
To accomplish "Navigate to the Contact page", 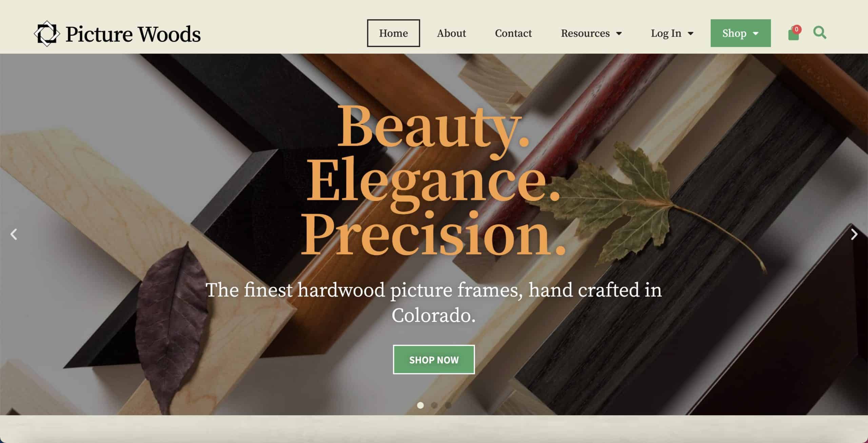I will (x=513, y=33).
